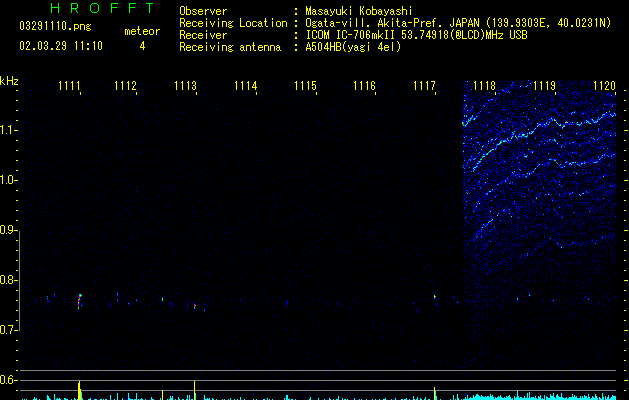Click the meteor echo near 1113

point(195,306)
